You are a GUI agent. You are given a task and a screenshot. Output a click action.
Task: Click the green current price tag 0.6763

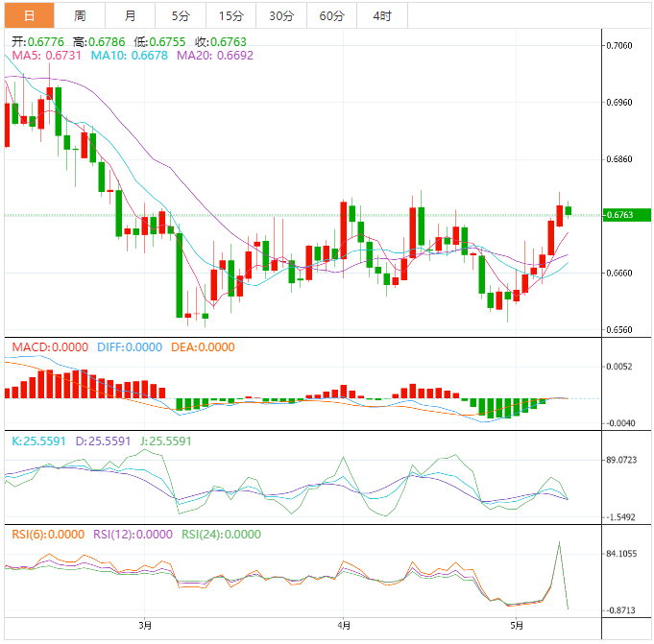click(x=627, y=215)
